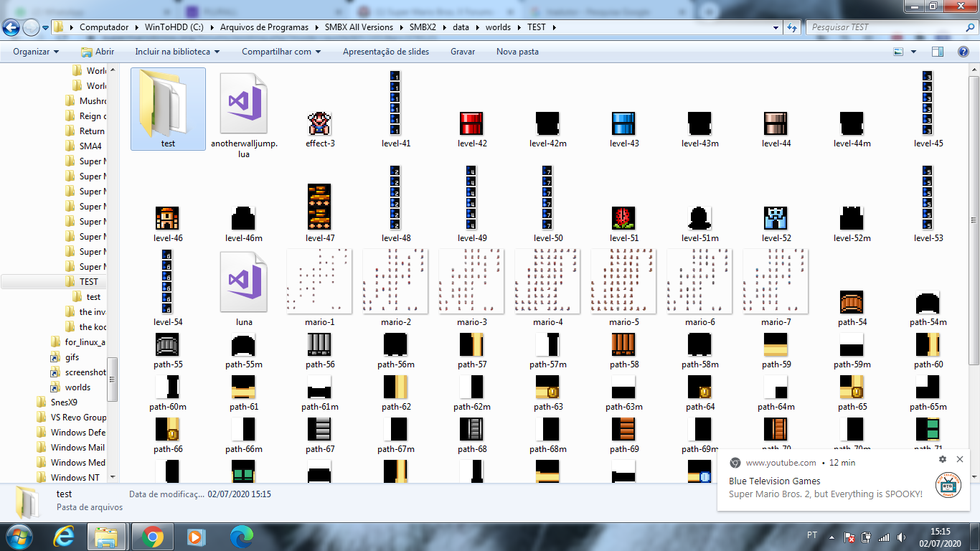Select the level-43 blue pipe icon
This screenshot has height=551, width=980.
623,123
